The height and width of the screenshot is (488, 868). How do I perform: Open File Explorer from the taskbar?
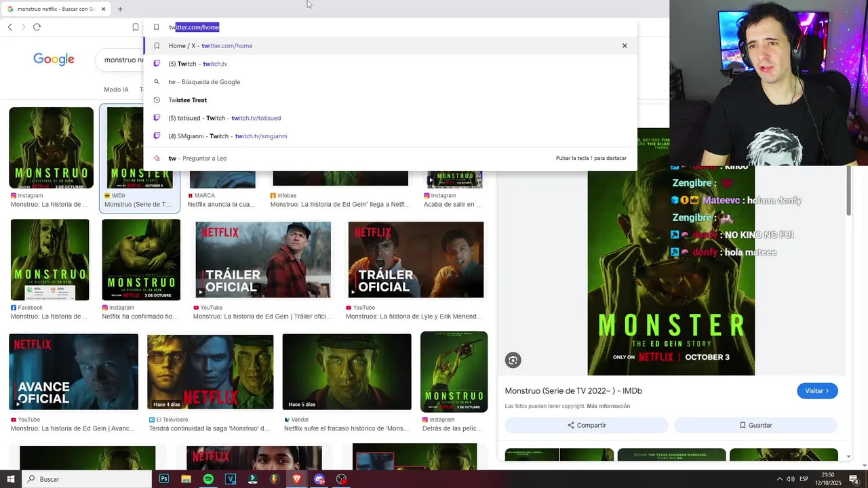(186, 479)
